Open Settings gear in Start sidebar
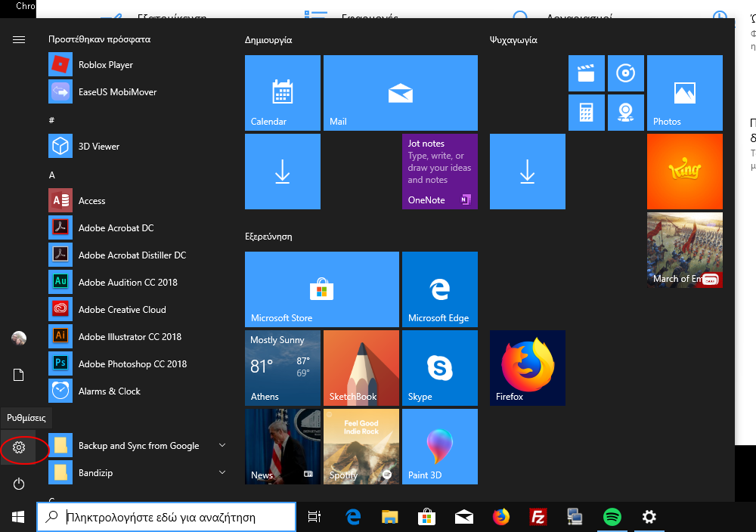 (x=19, y=448)
